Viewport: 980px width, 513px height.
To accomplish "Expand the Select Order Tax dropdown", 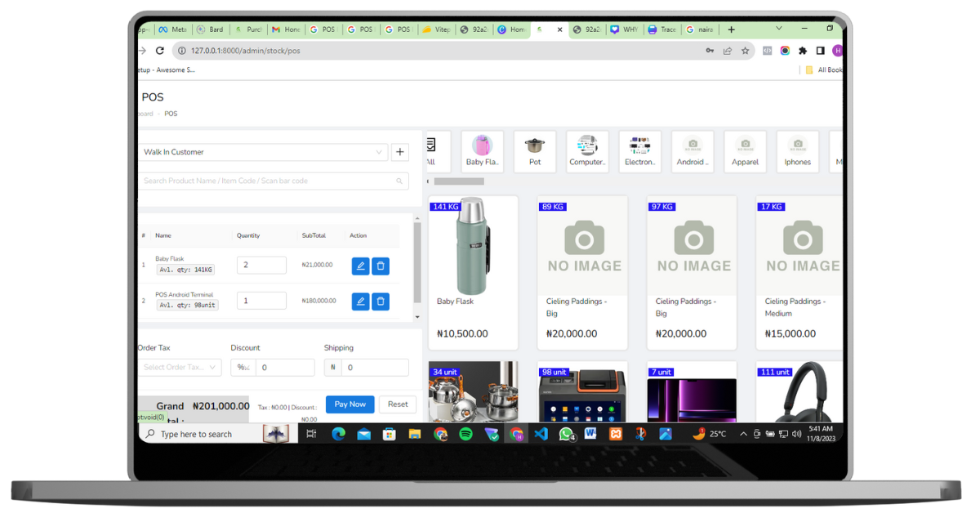I will tap(179, 367).
